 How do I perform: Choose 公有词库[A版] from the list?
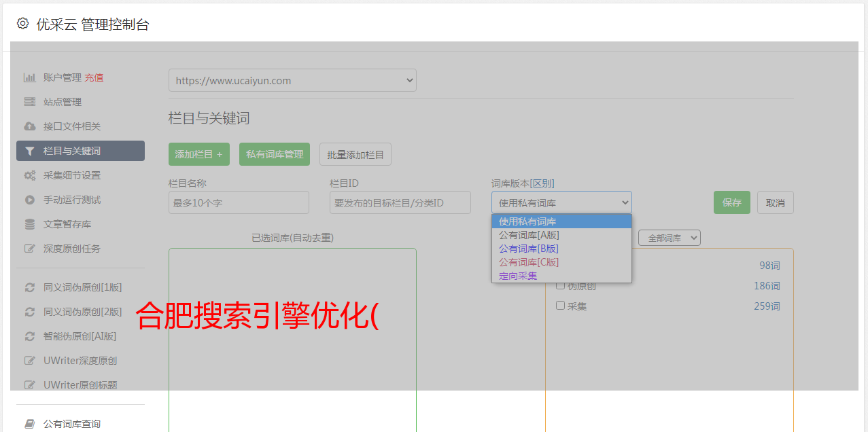click(529, 235)
